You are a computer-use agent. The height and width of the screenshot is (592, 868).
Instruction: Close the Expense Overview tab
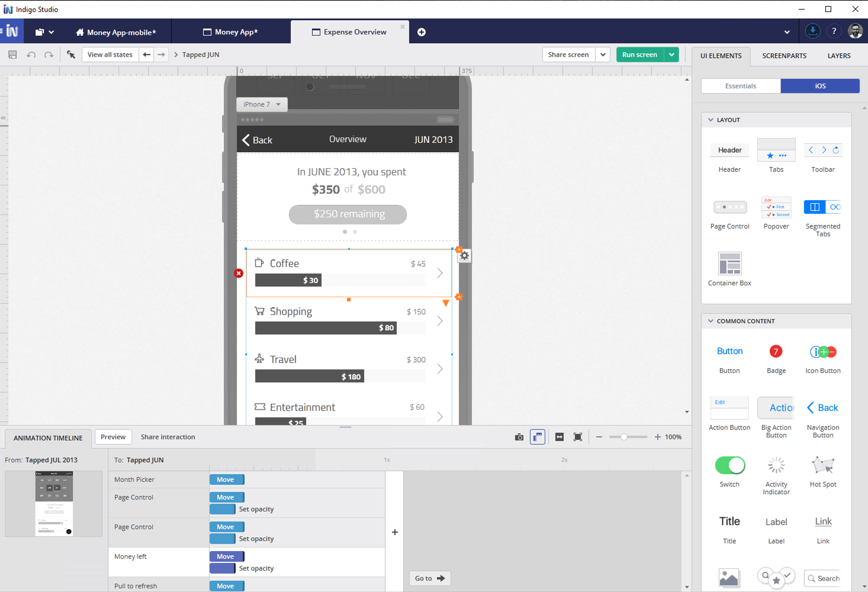(x=402, y=27)
